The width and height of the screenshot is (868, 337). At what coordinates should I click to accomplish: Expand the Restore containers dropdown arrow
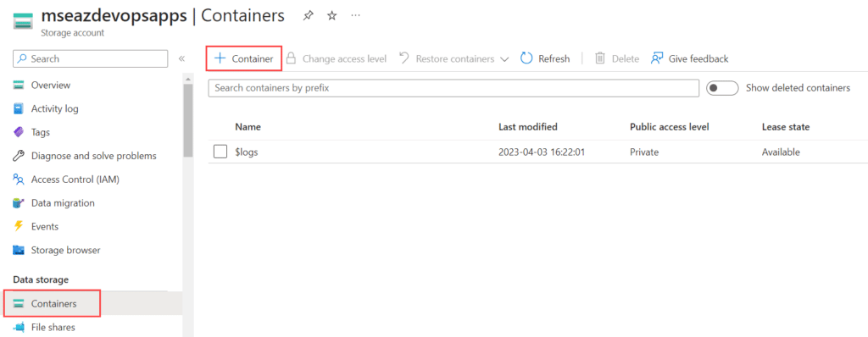[504, 59]
